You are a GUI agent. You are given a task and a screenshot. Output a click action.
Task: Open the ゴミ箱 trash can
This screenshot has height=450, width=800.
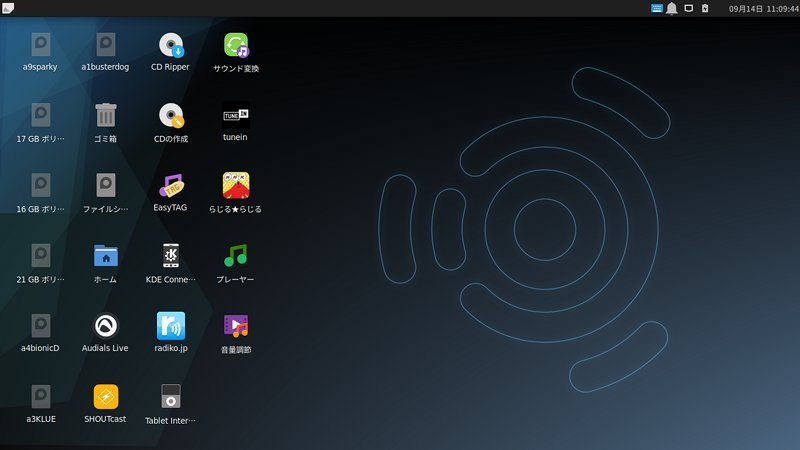pos(106,115)
